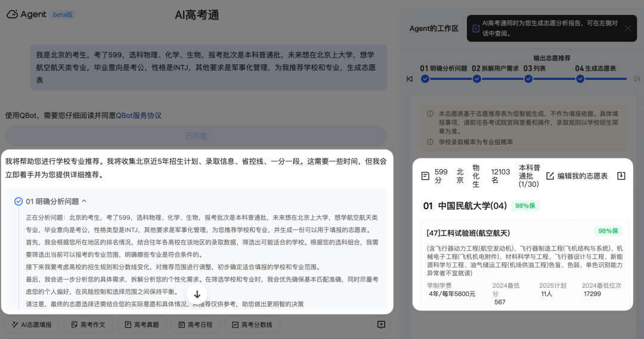The image size is (644, 339).
Task: Open the 高考分数线 tab
Action: click(x=252, y=325)
